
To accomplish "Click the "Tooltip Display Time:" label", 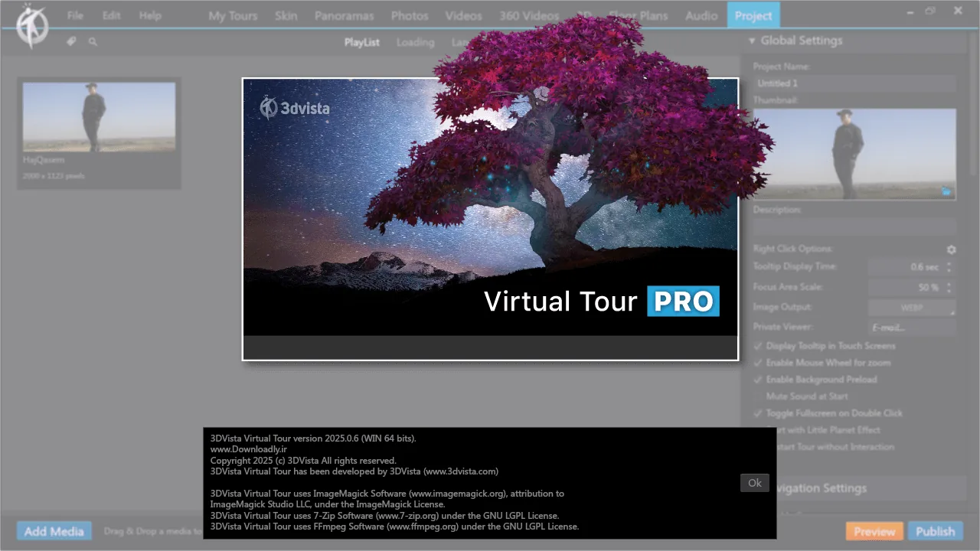I will [795, 266].
